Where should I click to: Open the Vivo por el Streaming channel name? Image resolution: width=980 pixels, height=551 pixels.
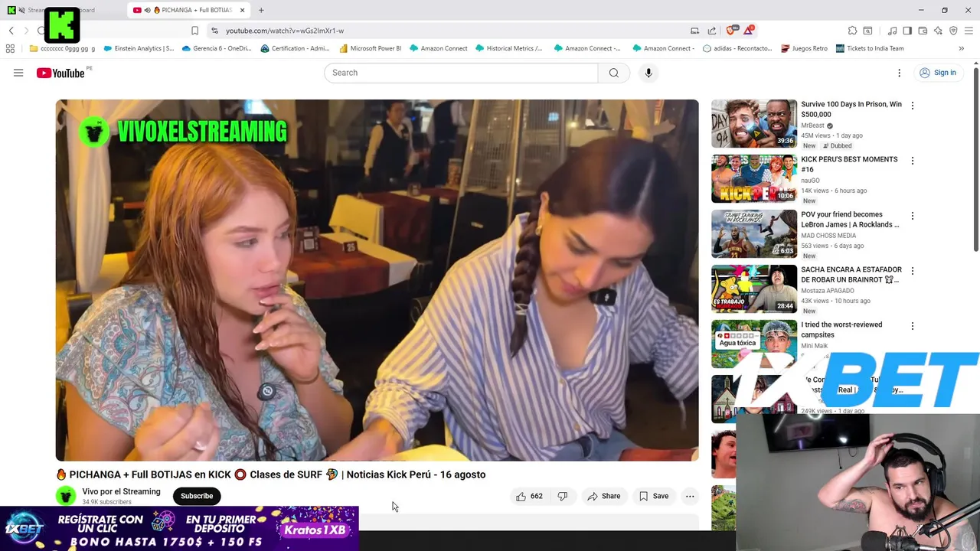pyautogui.click(x=121, y=491)
